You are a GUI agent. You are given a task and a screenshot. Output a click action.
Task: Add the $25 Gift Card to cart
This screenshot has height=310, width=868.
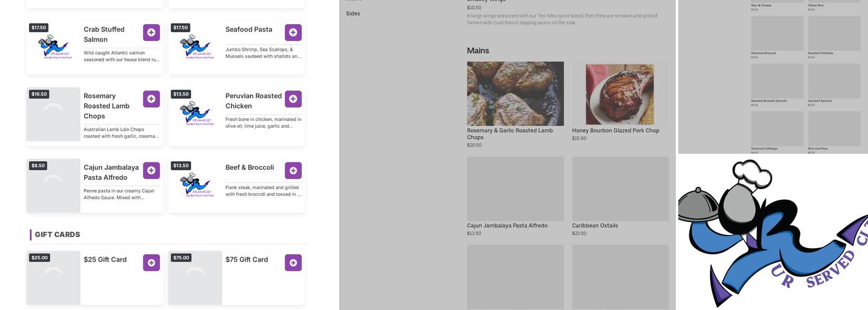click(x=151, y=263)
